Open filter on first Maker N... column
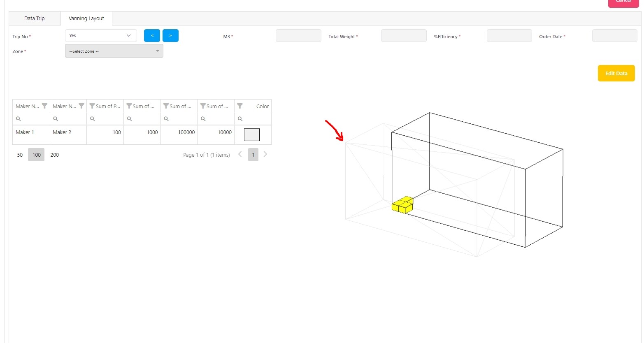The width and height of the screenshot is (644, 343). click(44, 106)
